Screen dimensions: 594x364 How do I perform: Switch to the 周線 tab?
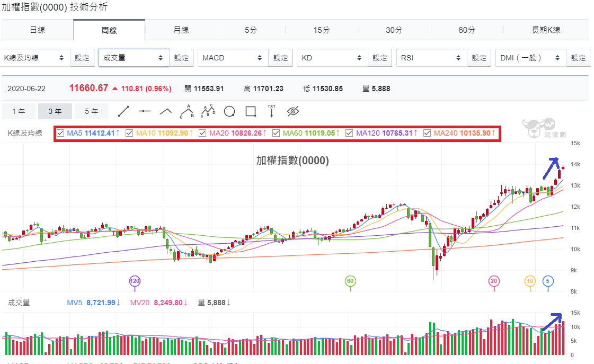pos(109,30)
